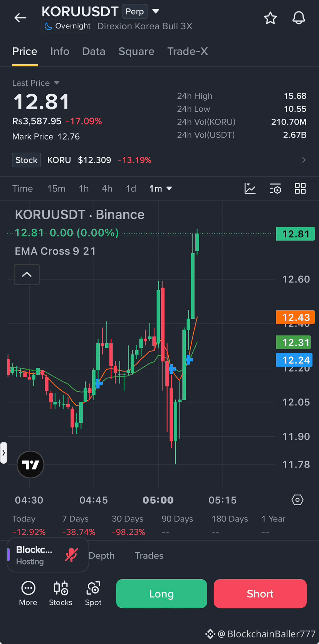The height and width of the screenshot is (644, 319).
Task: Switch to the Price tab
Action: coord(25,51)
